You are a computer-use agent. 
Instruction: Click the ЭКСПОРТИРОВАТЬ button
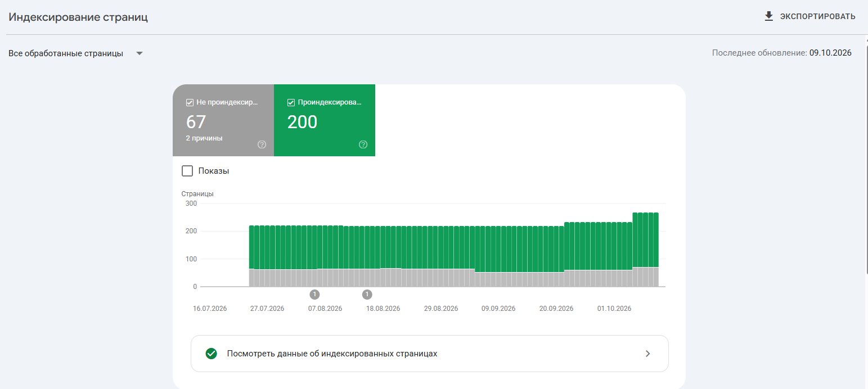click(809, 16)
